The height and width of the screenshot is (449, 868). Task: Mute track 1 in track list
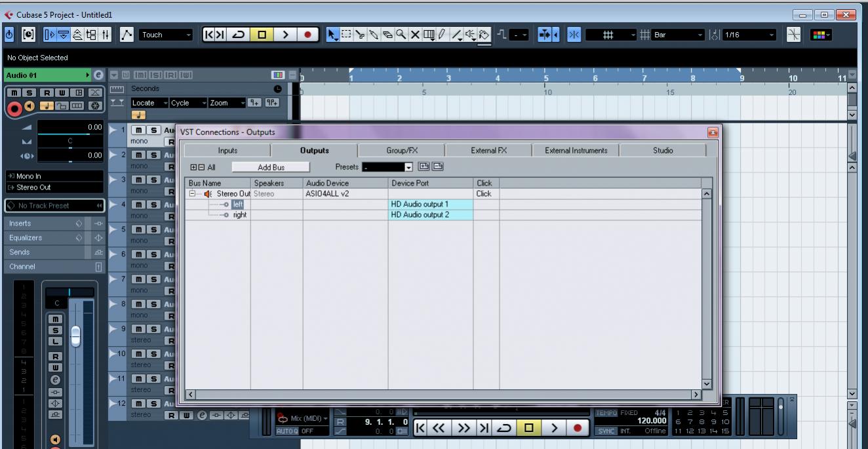click(x=137, y=130)
